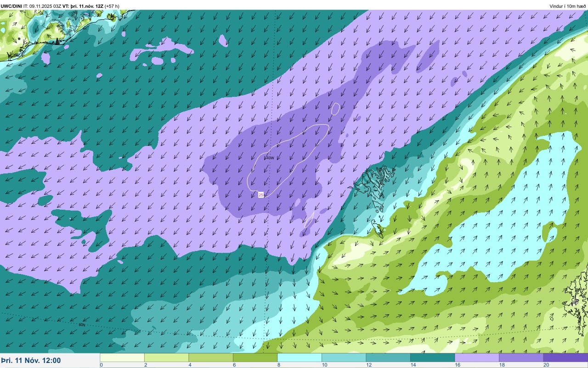588x368 pixels.
Task: Click the 12–14 teal legend swatch
Action: tap(388, 357)
